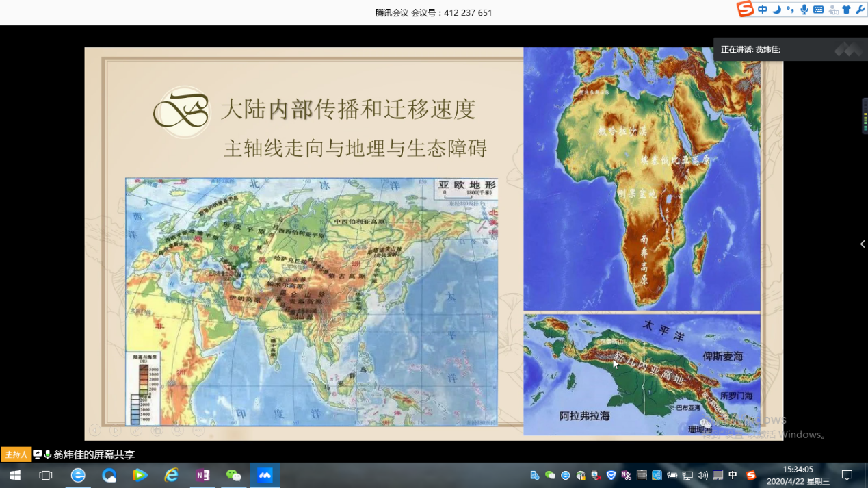Viewport: 868px width, 488px height.
Task: Open the system volume control
Action: pos(702,476)
